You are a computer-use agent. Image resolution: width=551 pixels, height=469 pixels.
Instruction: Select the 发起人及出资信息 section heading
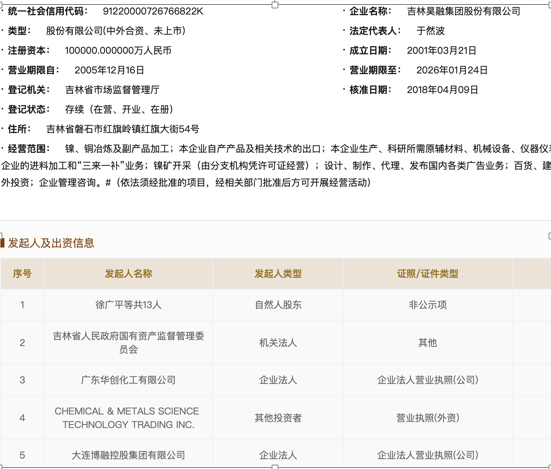(51, 243)
